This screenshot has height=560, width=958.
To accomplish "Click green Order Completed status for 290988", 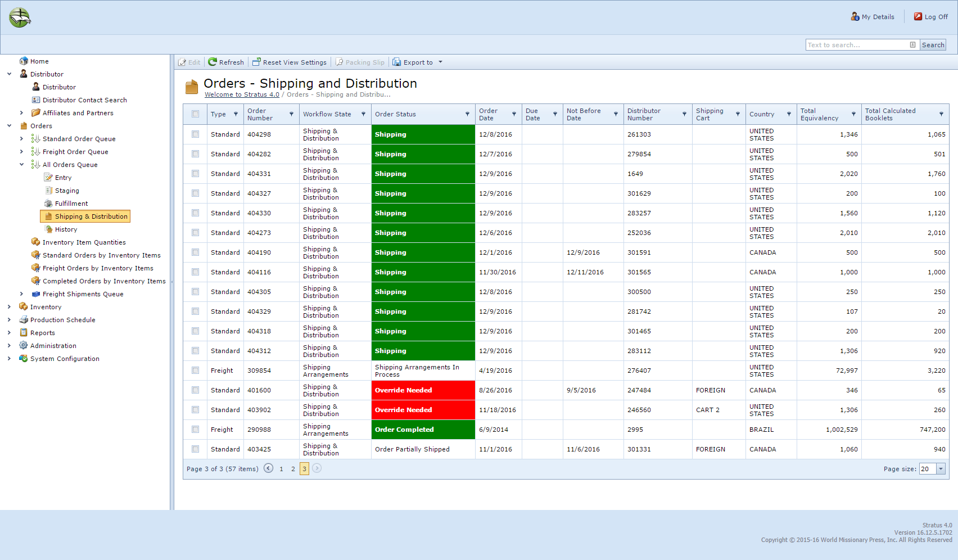I will point(423,429).
